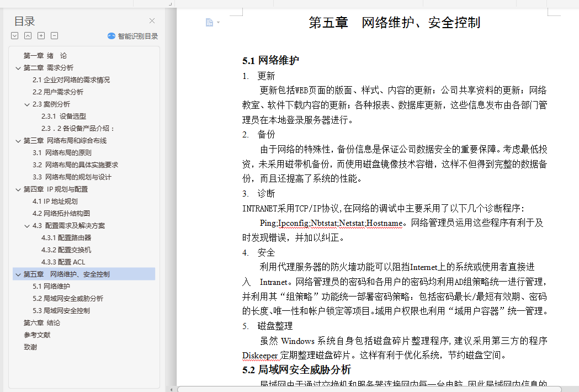This screenshot has width=579, height=392.
Task: Click the numbered item 诊断 in the document
Action: (266, 194)
